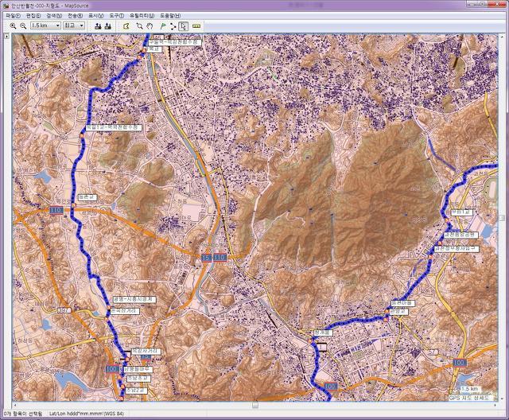Open the 도구(T) menu
Image resolution: width=509 pixels, height=420 pixels.
[x=117, y=16]
